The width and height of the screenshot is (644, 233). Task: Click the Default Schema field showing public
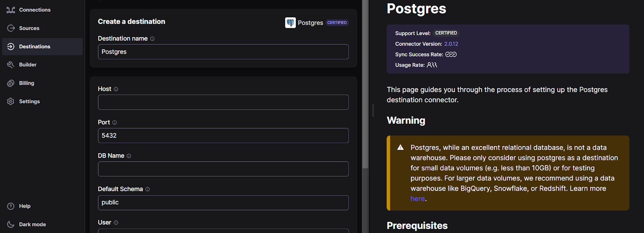click(223, 202)
